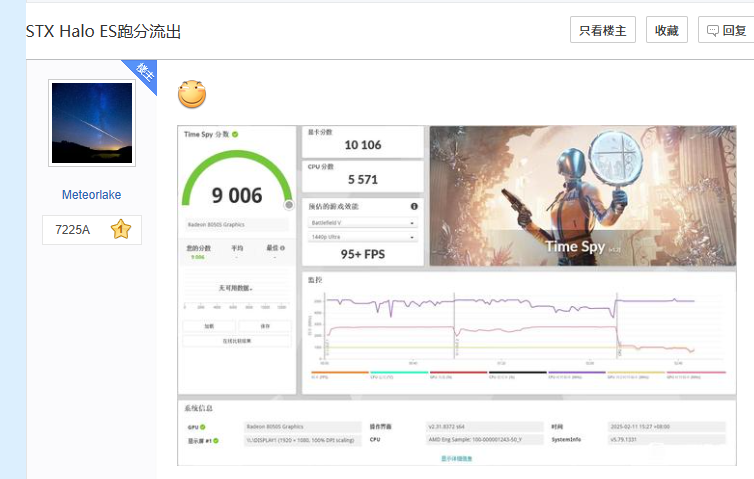Click the purple legend bar under the chart

click(577, 372)
